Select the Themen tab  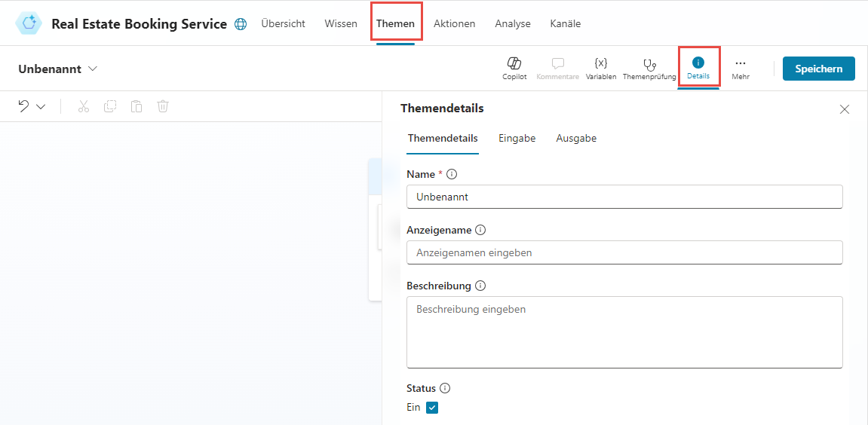pyautogui.click(x=396, y=24)
